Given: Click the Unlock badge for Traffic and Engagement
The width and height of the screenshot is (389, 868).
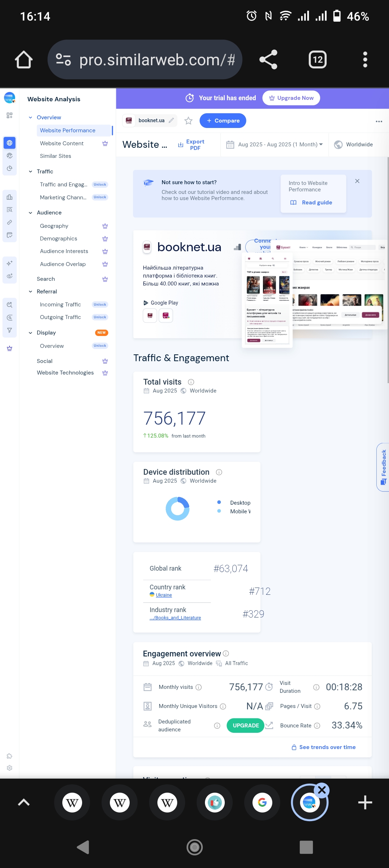Looking at the screenshot, I should (x=100, y=185).
